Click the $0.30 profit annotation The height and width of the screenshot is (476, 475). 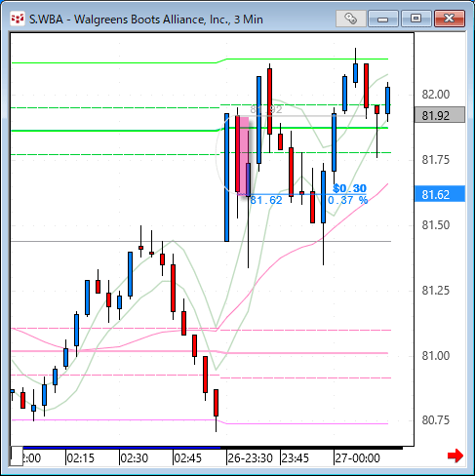350,188
